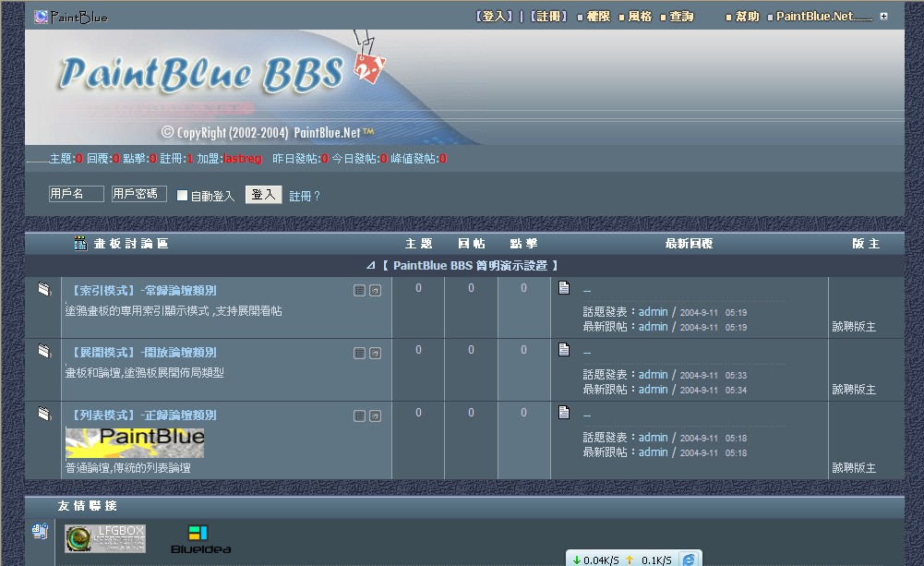
Task: Open the 風格 style menu
Action: [640, 17]
